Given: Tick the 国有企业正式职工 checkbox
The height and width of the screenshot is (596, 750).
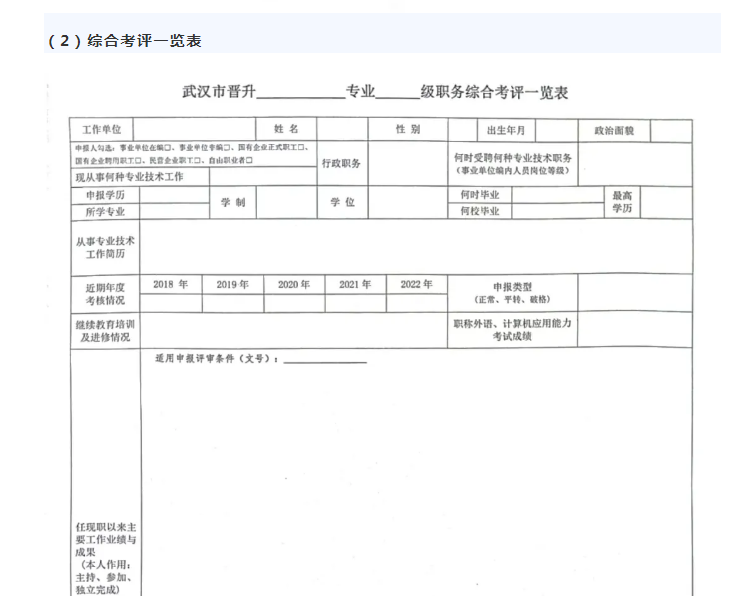Looking at the screenshot, I should point(300,146).
